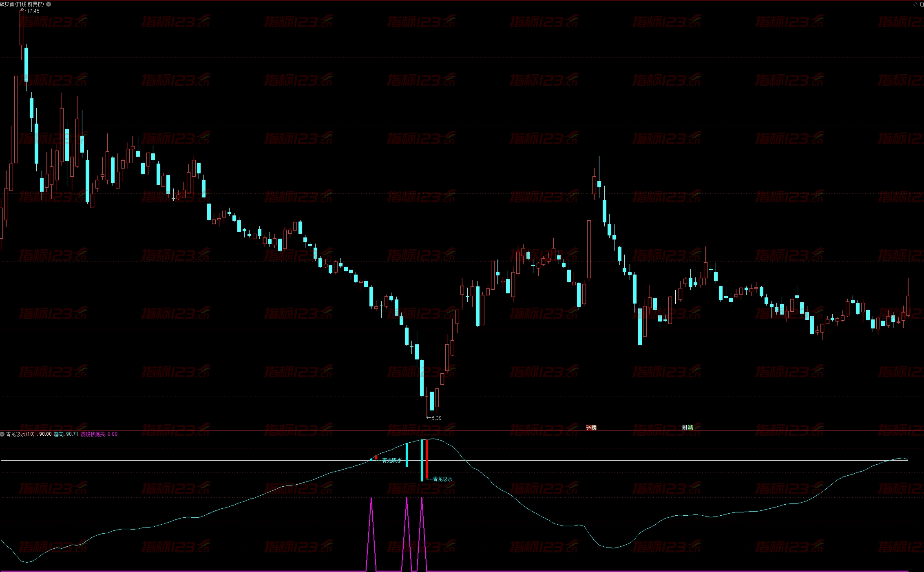Viewport: 924px width, 572px height.
Task: Click the diamond icon at top right
Action: (x=915, y=4)
